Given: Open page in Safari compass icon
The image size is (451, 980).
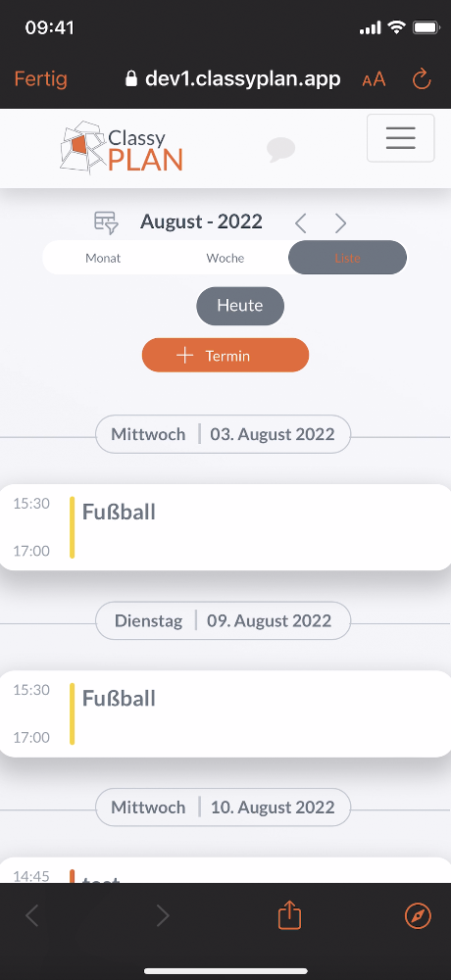Looking at the screenshot, I should [x=418, y=915].
